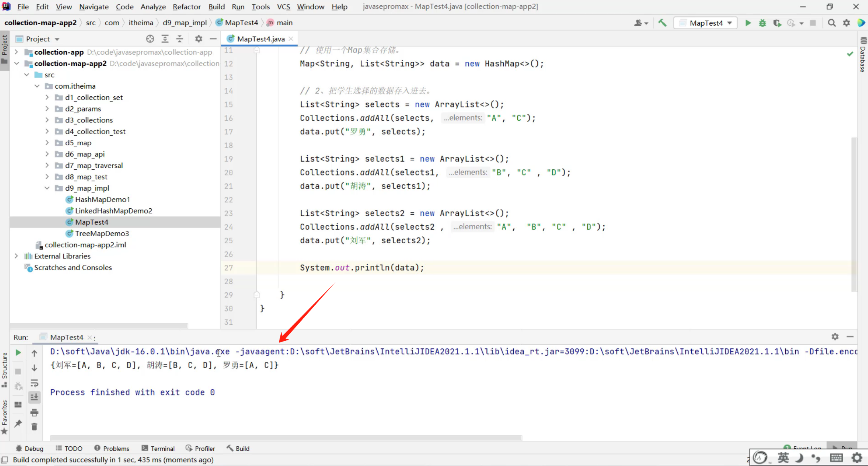Rerun MapTest4 from Run panel

pos(18,352)
